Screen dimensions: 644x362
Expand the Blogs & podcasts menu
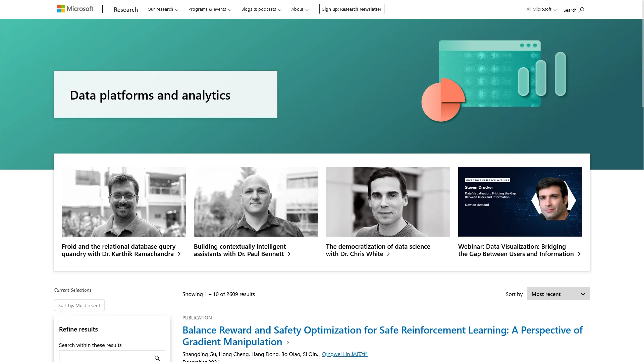261,9
